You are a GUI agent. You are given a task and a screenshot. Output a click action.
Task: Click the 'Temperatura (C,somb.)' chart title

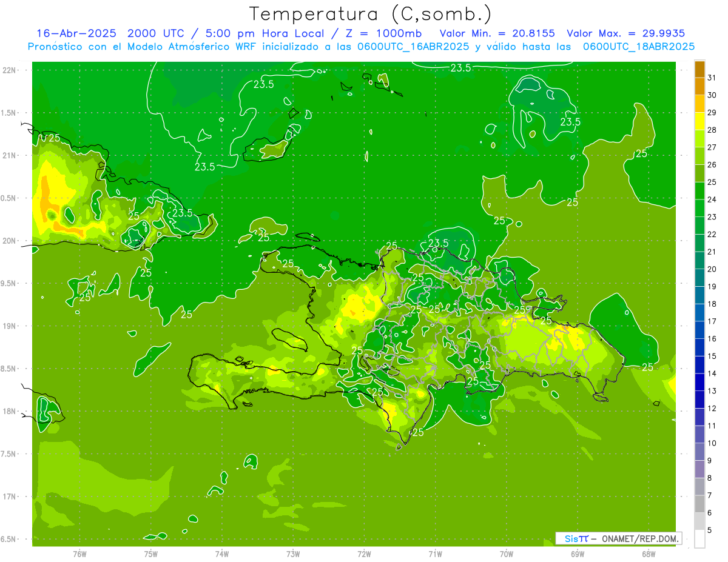[x=371, y=14]
